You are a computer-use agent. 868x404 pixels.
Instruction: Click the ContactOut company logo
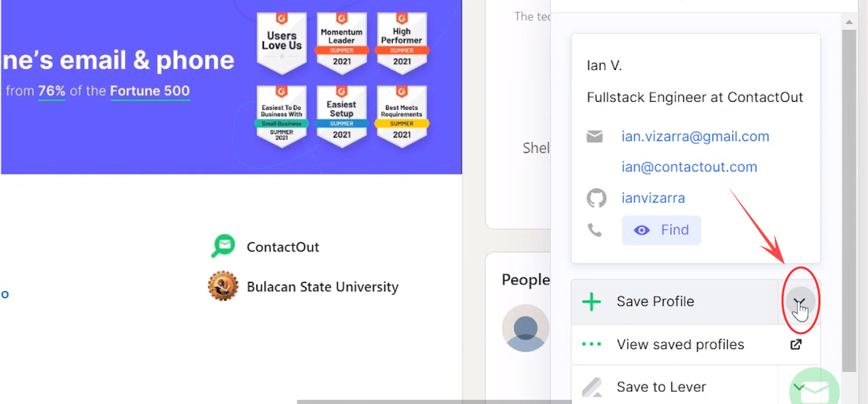(x=223, y=246)
